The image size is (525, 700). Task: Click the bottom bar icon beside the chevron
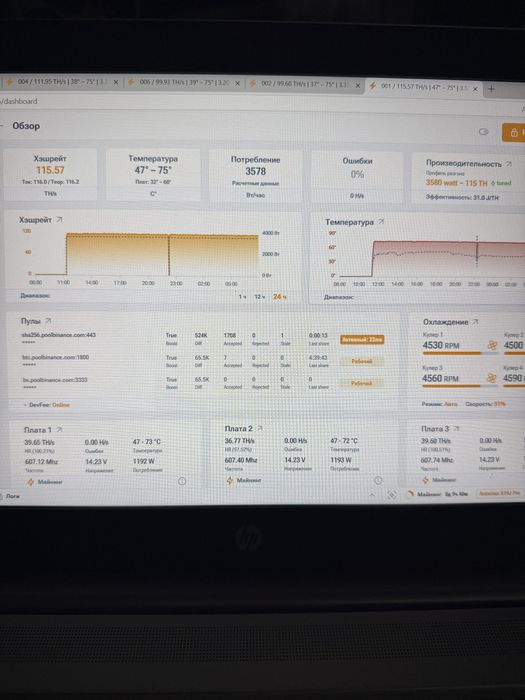[x=392, y=495]
